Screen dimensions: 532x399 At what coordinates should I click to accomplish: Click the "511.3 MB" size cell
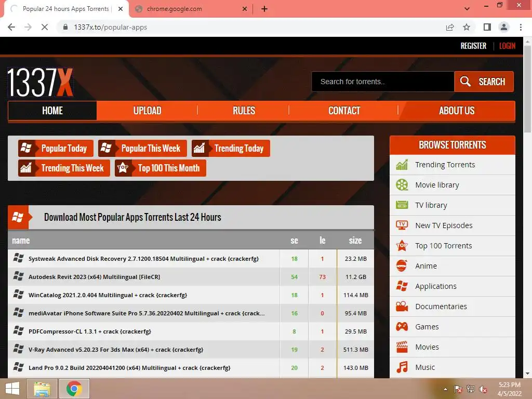coord(355,350)
